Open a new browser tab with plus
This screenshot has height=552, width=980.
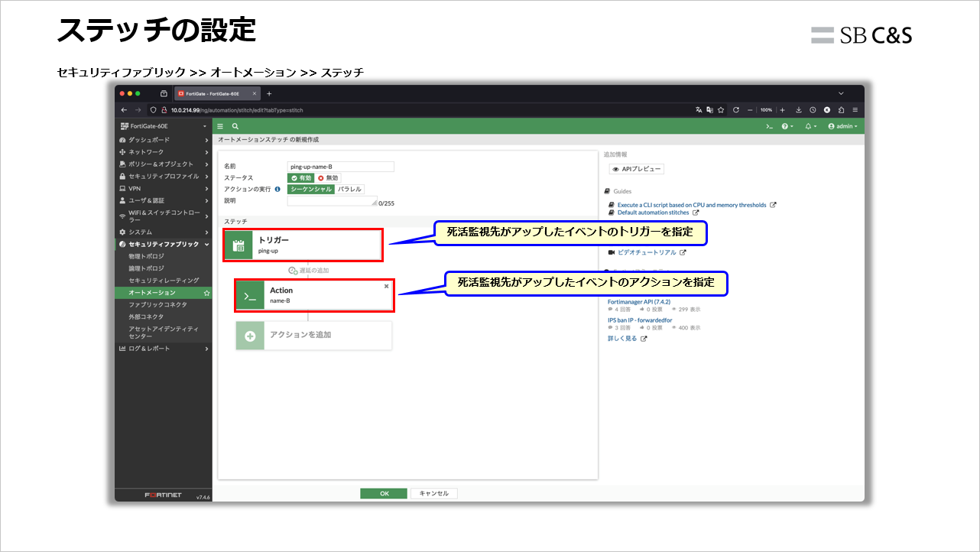[269, 93]
